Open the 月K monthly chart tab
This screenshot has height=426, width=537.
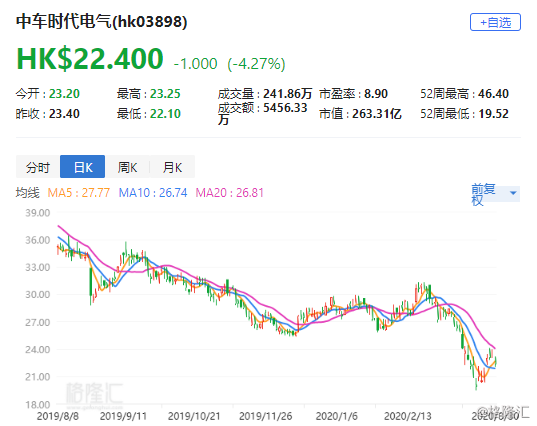click(172, 167)
